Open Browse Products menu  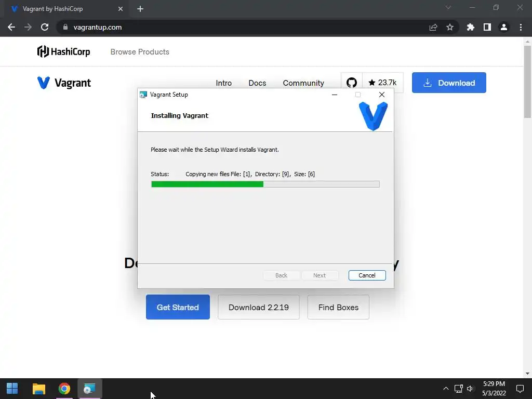(x=140, y=52)
